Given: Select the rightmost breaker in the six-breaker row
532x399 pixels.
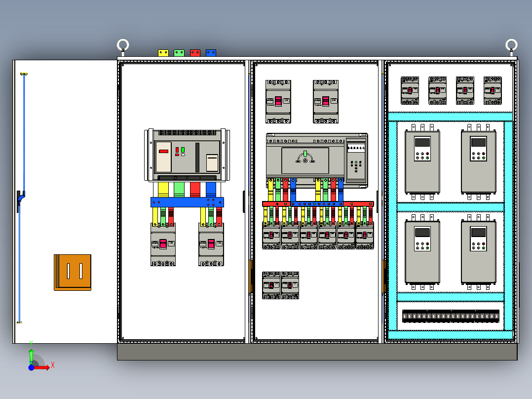Looking at the screenshot, I should [364, 236].
